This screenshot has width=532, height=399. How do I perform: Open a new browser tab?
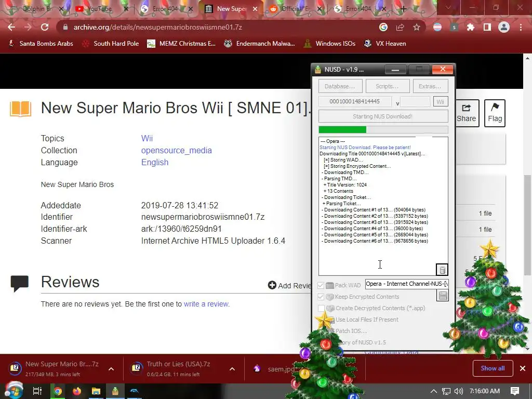403,9
